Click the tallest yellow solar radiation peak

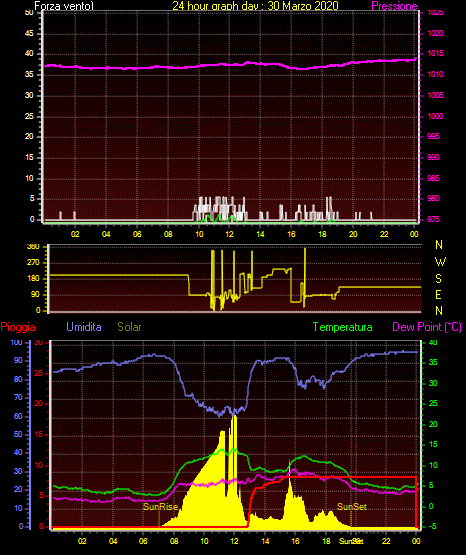(234, 418)
